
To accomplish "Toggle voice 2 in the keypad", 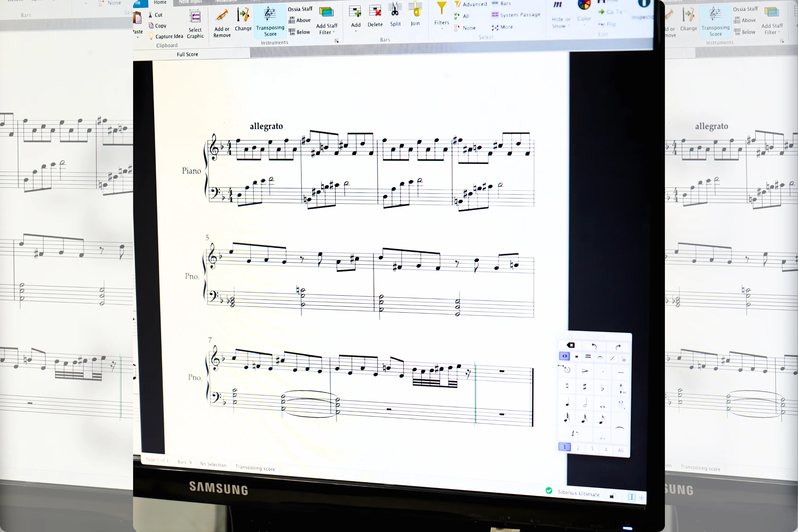I will click(x=578, y=448).
